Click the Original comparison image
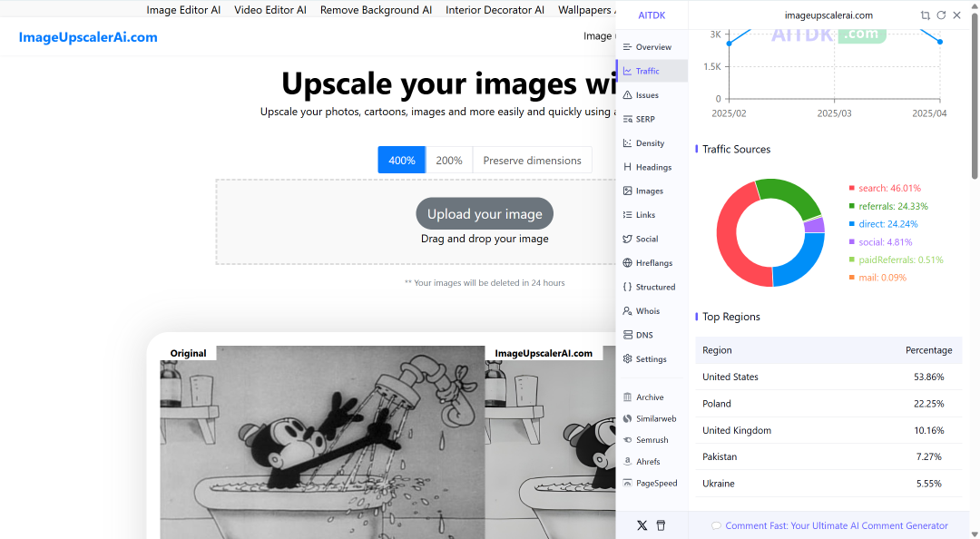Image resolution: width=980 pixels, height=539 pixels. pos(322,442)
